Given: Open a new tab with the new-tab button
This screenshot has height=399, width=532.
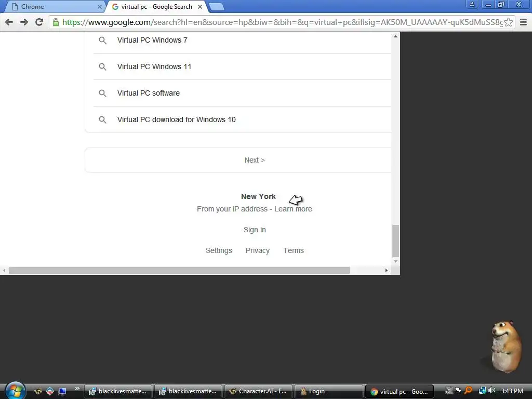Looking at the screenshot, I should (x=217, y=7).
